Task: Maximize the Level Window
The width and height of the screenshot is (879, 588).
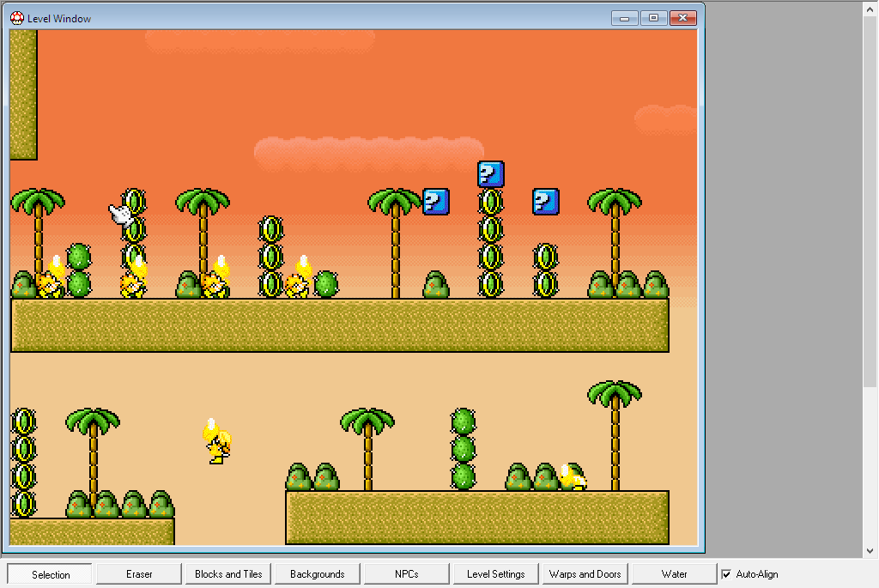Action: pyautogui.click(x=653, y=18)
